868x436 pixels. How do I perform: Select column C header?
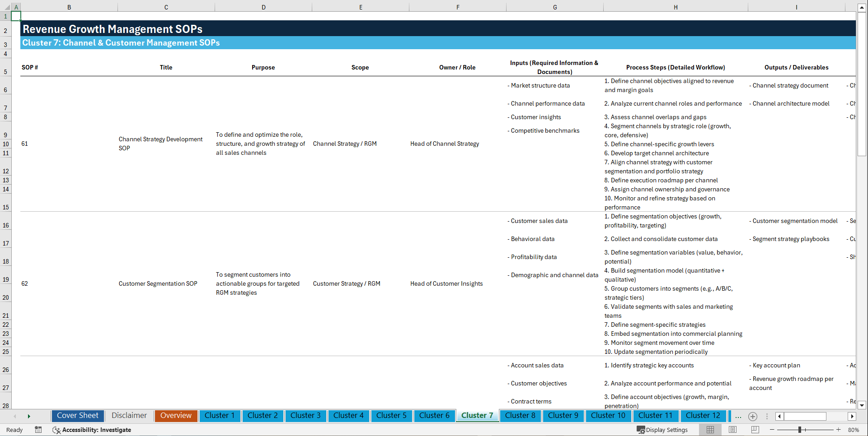(x=166, y=7)
